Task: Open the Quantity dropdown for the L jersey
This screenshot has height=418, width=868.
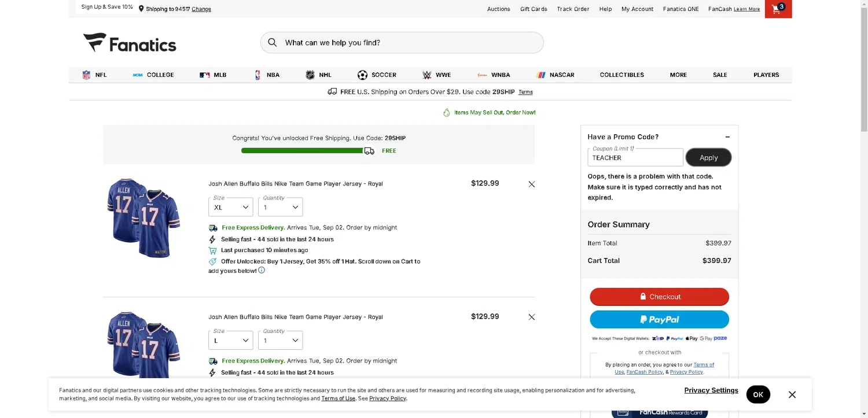Action: [280, 340]
